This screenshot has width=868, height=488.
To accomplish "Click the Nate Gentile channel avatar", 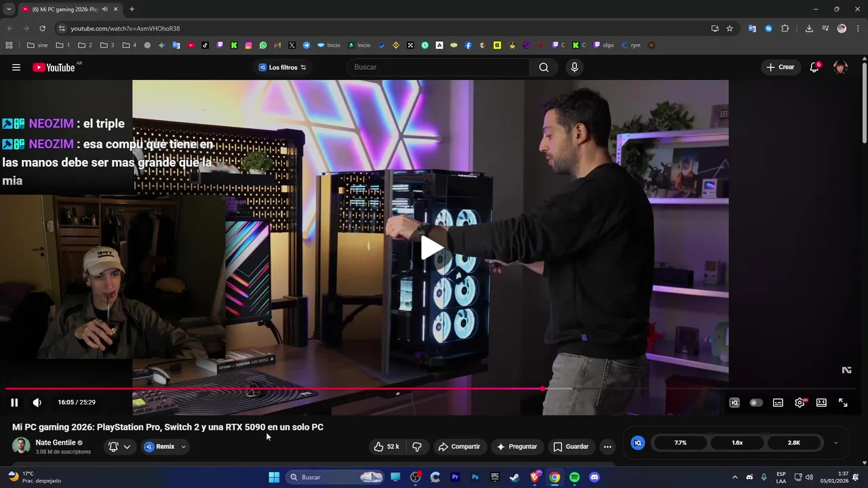I will (21, 446).
